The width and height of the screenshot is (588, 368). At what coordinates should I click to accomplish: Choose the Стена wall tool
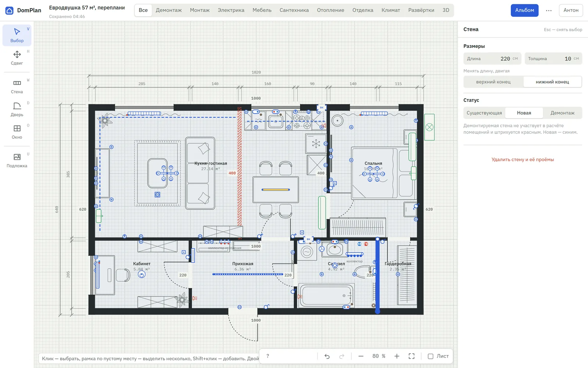(17, 87)
